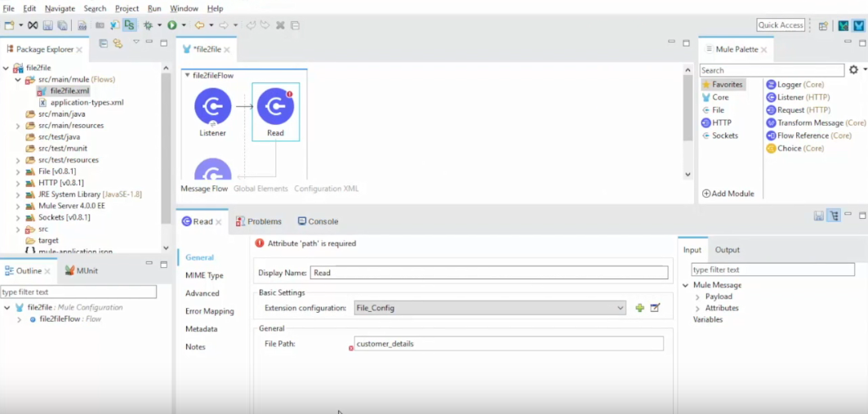
Task: Open the Error Mapping section
Action: 209,311
